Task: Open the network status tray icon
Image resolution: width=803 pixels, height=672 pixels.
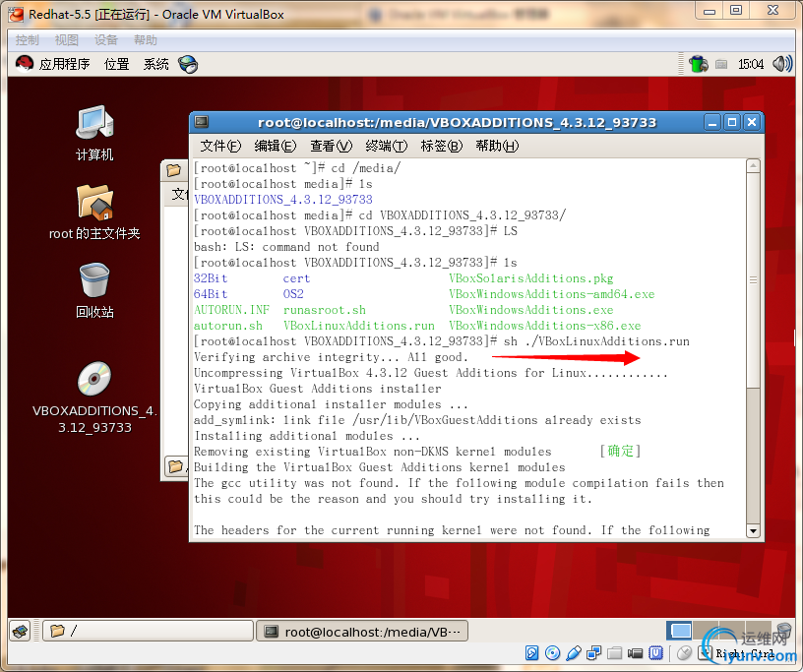Action: (698, 64)
